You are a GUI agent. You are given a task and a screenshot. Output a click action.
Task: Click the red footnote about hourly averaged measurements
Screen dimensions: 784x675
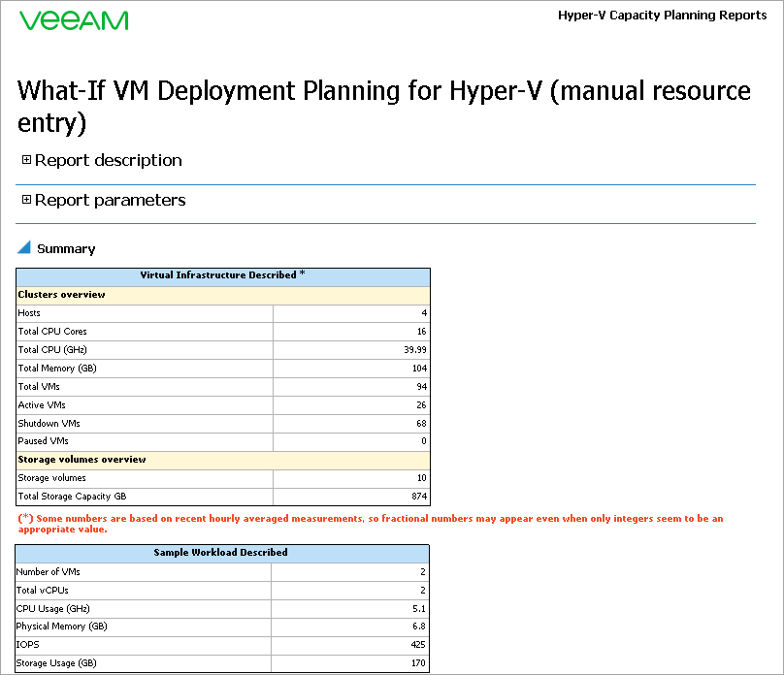371,524
